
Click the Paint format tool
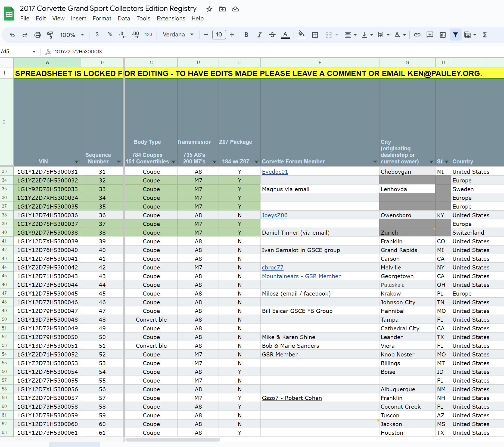point(50,35)
